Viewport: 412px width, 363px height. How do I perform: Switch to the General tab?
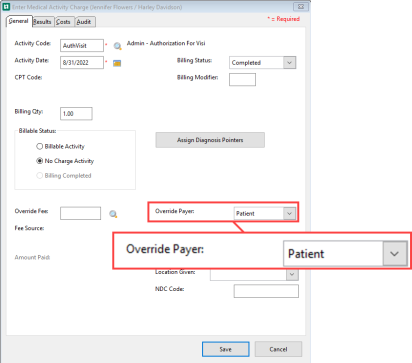19,21
